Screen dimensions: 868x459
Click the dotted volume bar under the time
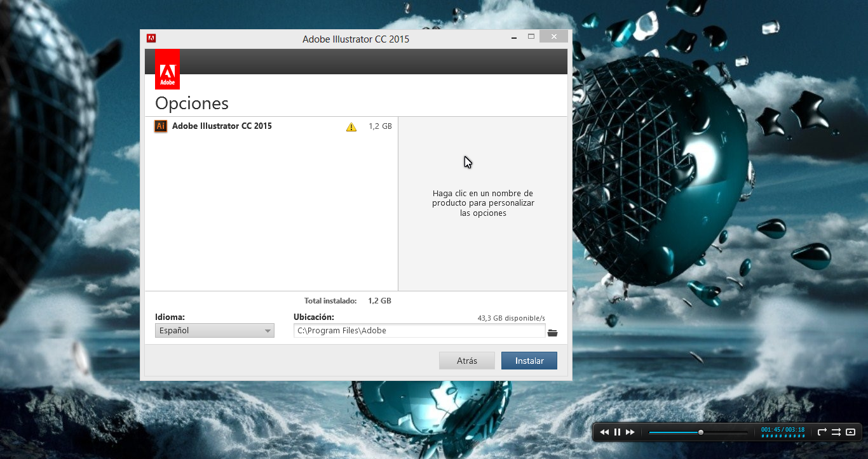(783, 436)
